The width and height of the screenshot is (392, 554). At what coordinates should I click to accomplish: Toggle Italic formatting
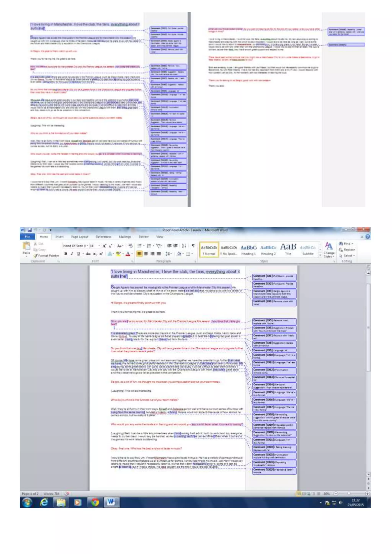72,254
